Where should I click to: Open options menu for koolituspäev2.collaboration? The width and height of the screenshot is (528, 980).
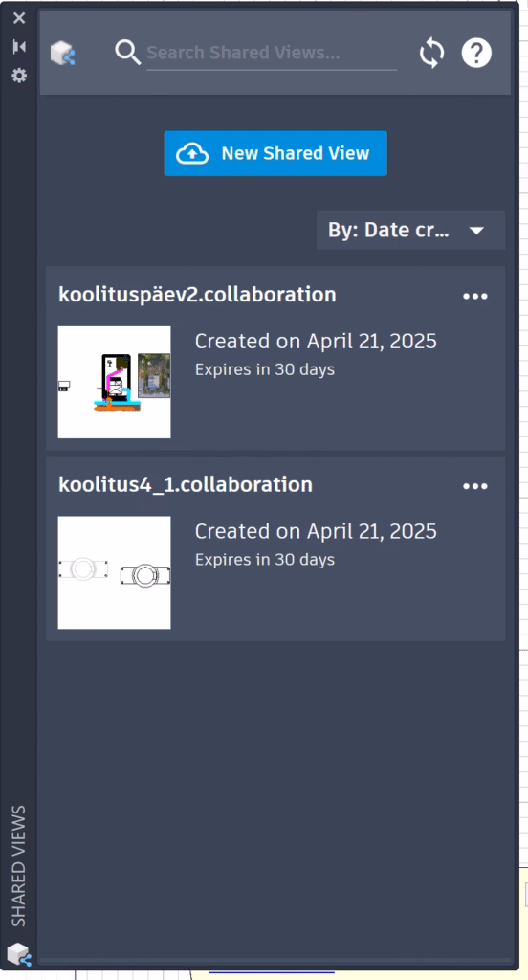tap(474, 297)
